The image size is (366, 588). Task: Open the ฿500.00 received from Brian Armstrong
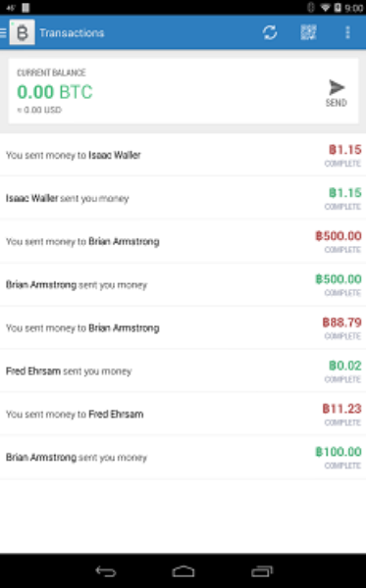[x=183, y=284]
